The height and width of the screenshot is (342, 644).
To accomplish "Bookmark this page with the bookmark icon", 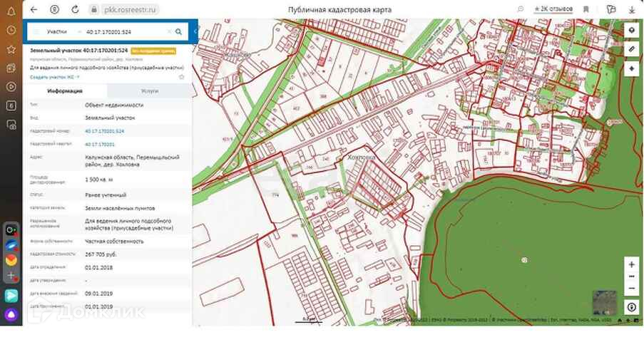I will [x=586, y=9].
